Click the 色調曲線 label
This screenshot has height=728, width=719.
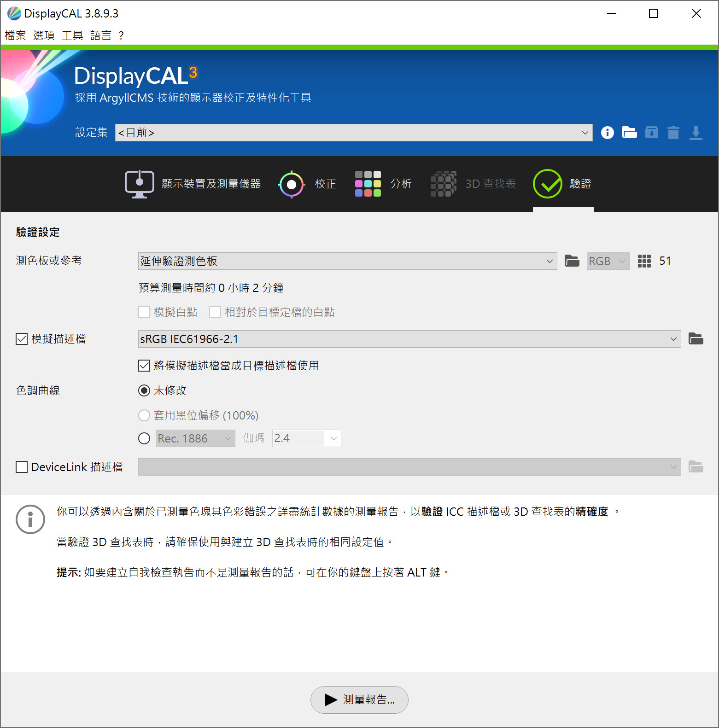[x=38, y=390]
